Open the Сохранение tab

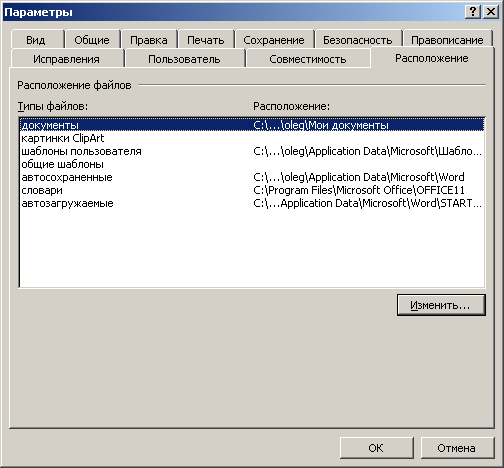[x=274, y=40]
